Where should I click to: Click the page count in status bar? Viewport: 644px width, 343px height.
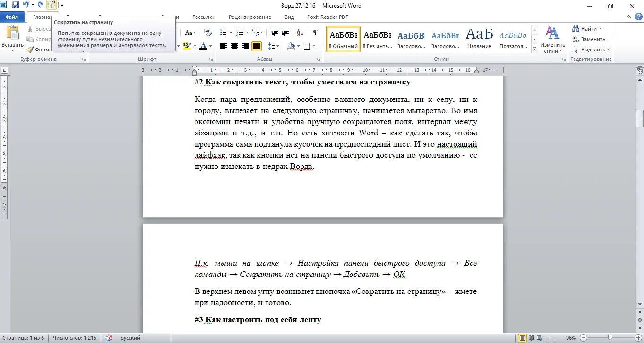pyautogui.click(x=24, y=338)
